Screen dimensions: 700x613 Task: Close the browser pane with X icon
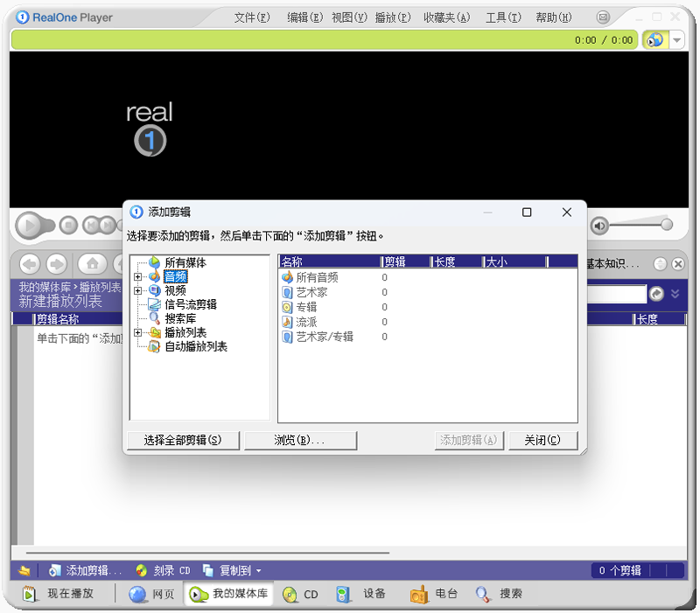point(677,264)
